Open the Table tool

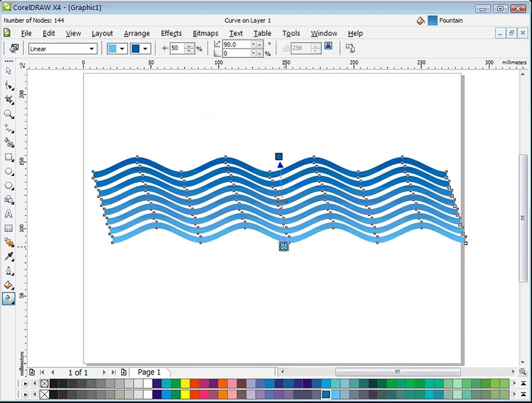(8, 228)
